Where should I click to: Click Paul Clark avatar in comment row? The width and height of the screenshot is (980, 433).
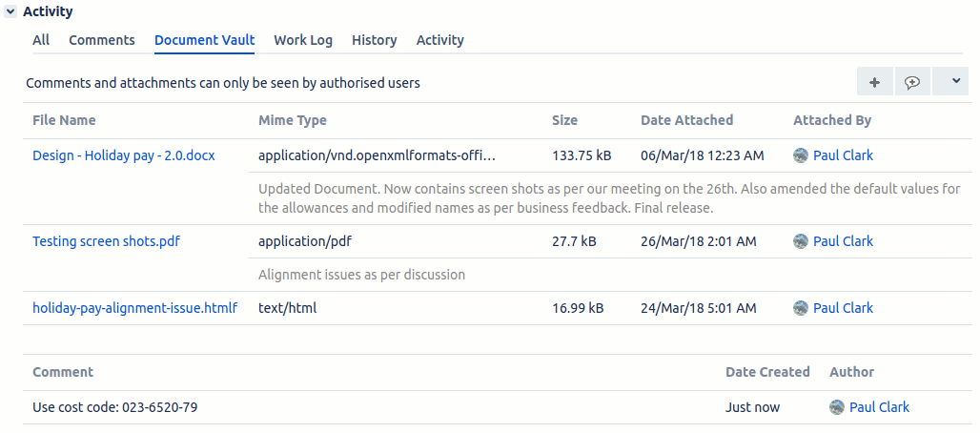837,407
